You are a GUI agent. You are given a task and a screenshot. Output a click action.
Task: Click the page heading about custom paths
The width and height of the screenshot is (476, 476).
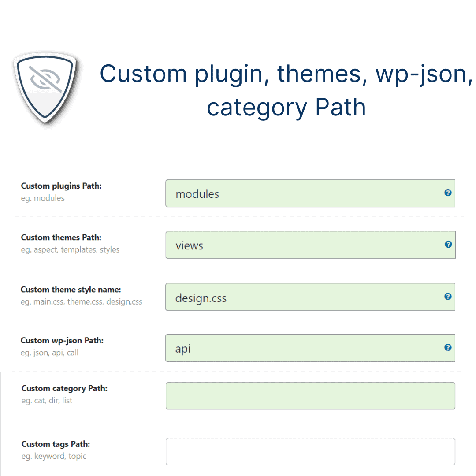tap(286, 90)
